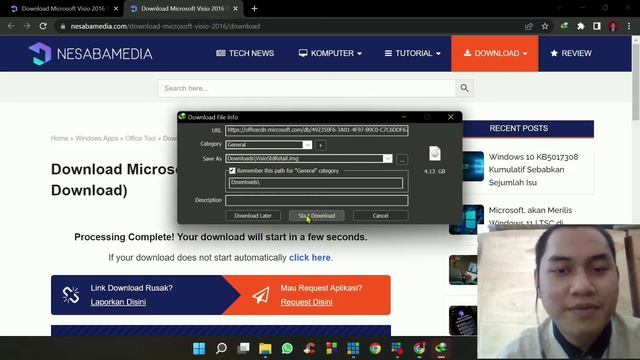Click the IDM extension icon in toolbar
The image size is (640, 360).
point(564,26)
